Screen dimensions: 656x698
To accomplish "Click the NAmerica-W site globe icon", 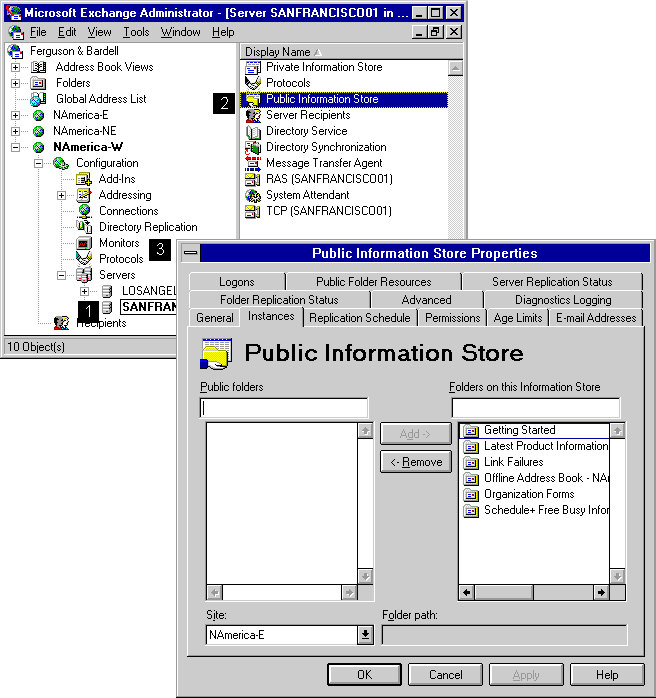I will tap(39, 147).
